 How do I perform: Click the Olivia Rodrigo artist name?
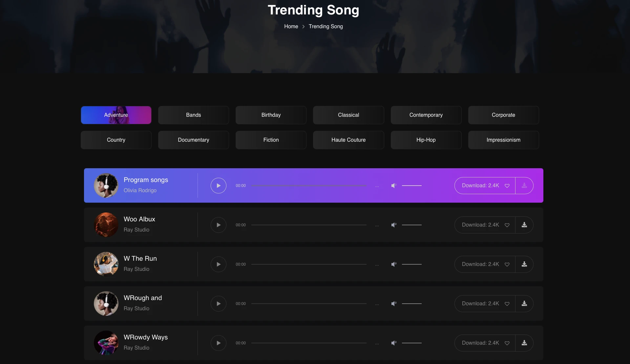point(140,191)
